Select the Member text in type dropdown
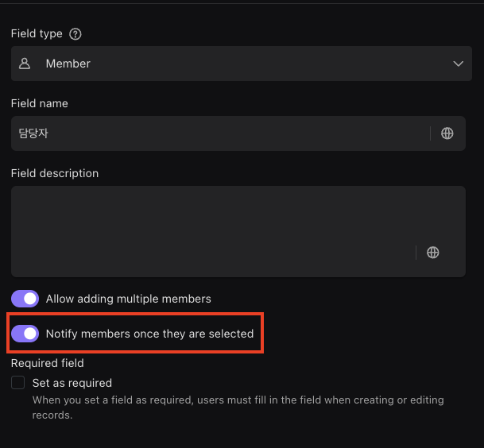The image size is (484, 448). (x=68, y=64)
